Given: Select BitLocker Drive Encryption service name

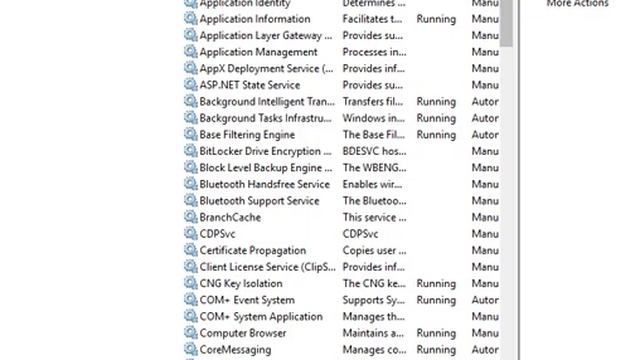Looking at the screenshot, I should click(x=265, y=151).
